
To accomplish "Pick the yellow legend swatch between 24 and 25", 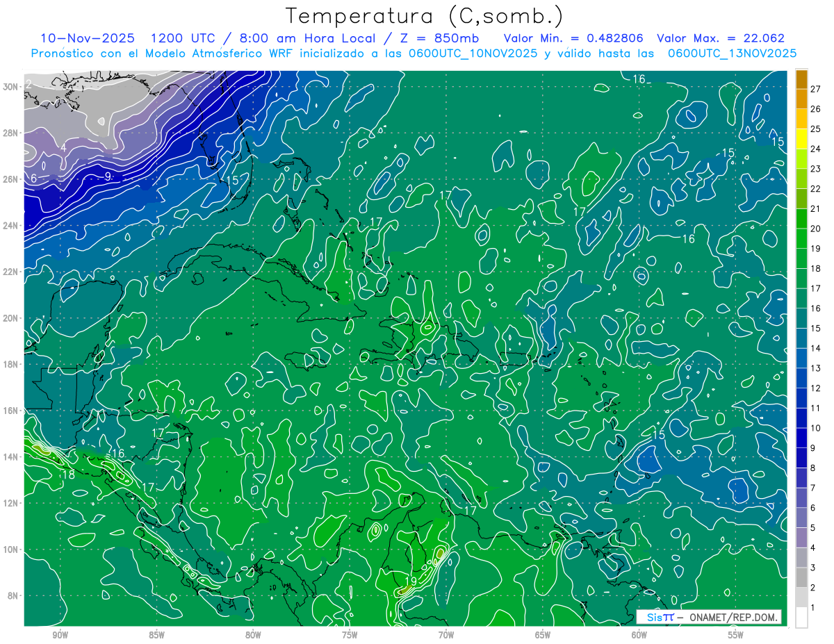I will 801,138.
